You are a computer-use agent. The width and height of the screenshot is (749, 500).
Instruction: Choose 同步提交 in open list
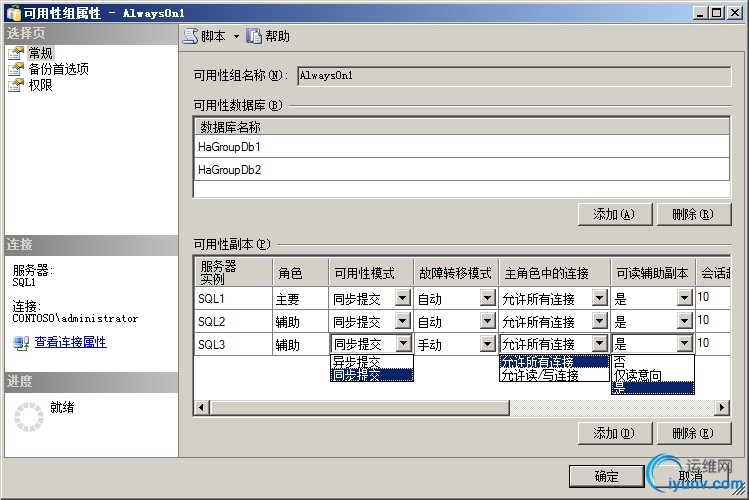coord(372,375)
